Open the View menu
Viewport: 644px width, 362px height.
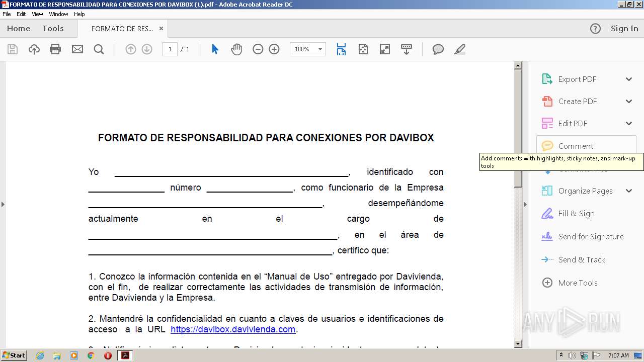pyautogui.click(x=37, y=14)
